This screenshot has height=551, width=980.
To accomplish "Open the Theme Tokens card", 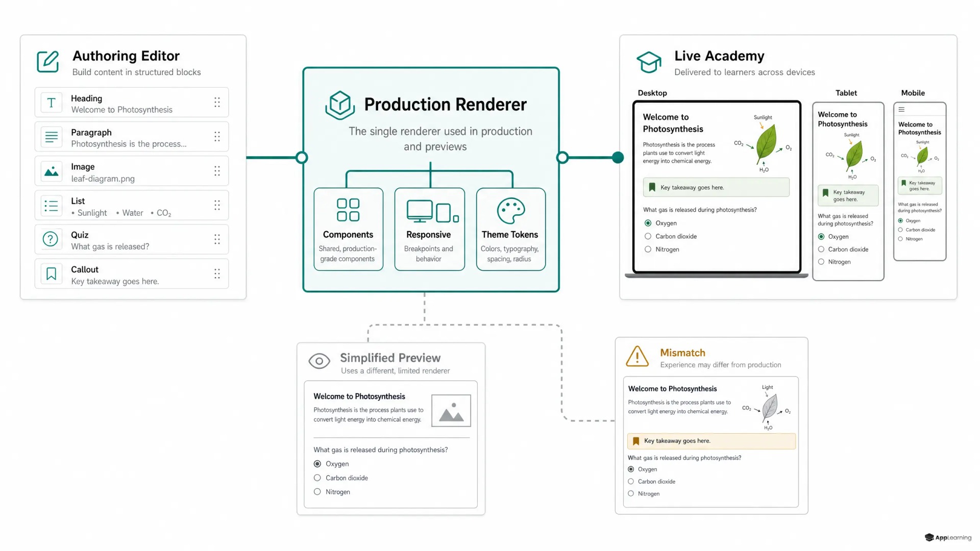I will (x=511, y=229).
